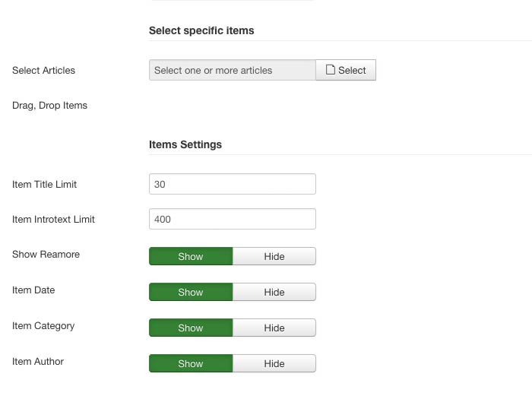The height and width of the screenshot is (399, 532).
Task: Click the Drag, Drop Items label
Action: [x=49, y=105]
